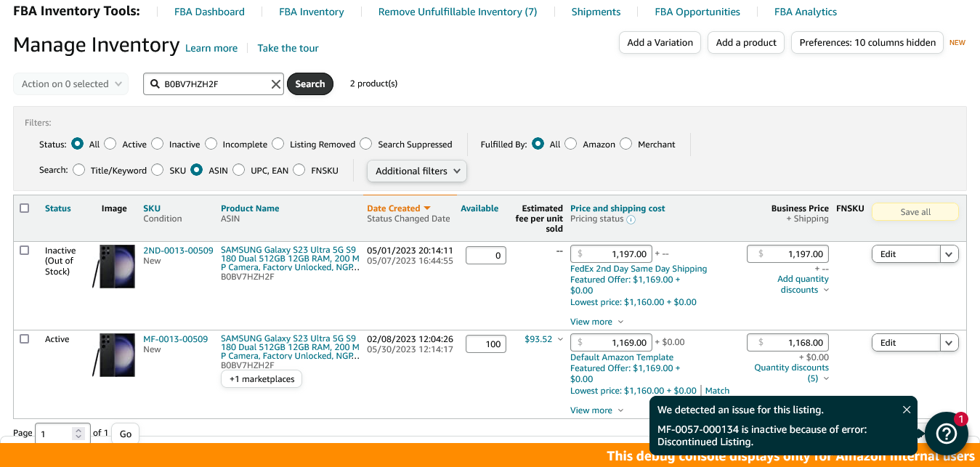Expand View more in the Inactive row

click(x=596, y=322)
